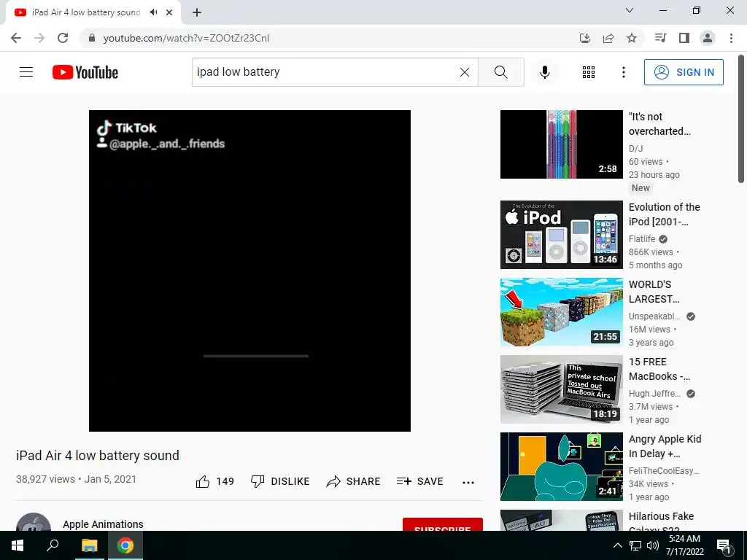747x560 pixels.
Task: Open a new browser tab
Action: click(x=197, y=12)
